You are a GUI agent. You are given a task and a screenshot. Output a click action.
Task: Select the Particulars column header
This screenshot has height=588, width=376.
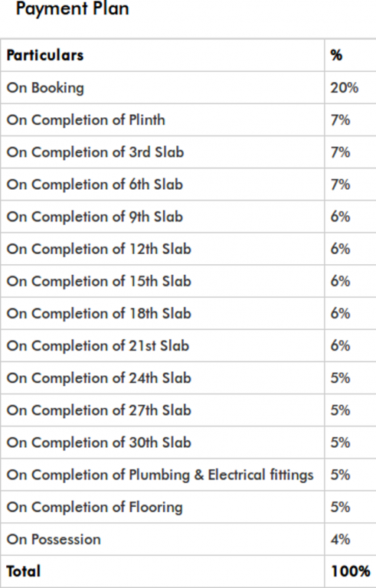click(x=45, y=55)
